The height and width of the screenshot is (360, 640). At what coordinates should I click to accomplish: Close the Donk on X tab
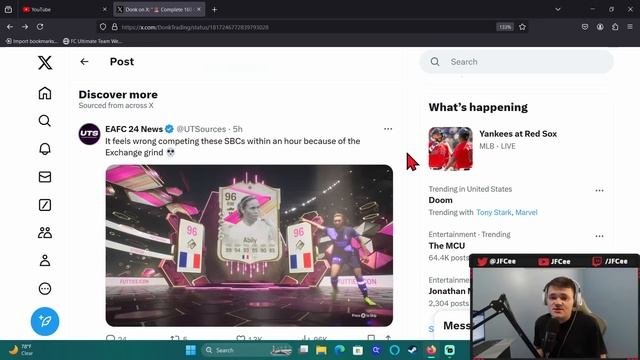[x=199, y=9]
